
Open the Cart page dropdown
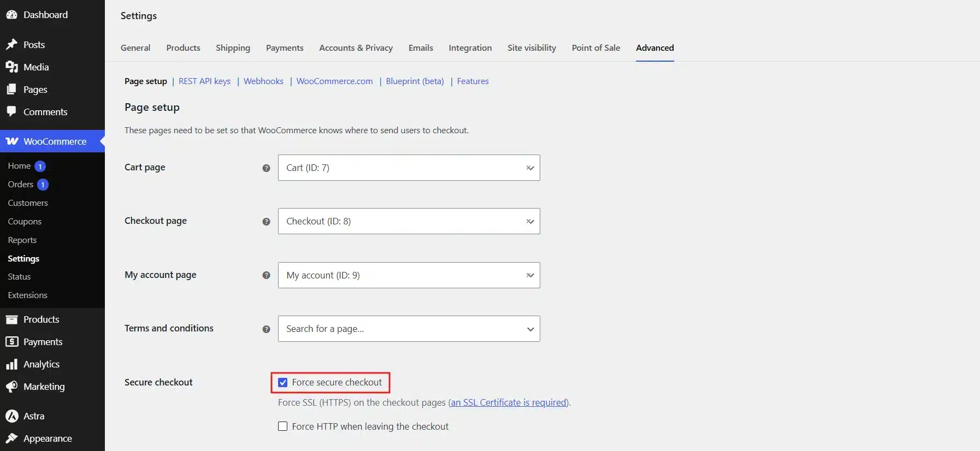coord(409,168)
